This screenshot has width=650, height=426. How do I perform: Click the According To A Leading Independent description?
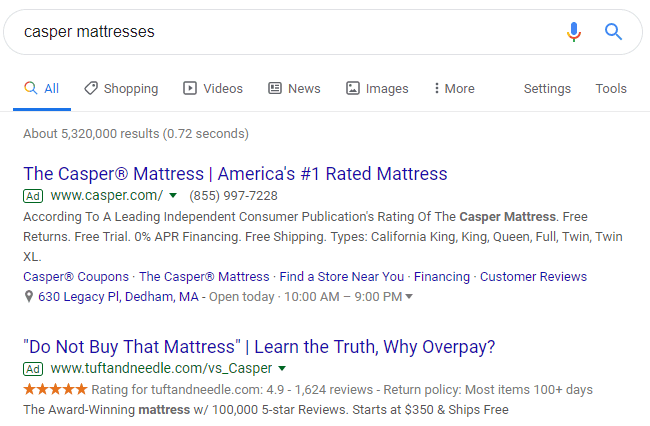tap(323, 237)
